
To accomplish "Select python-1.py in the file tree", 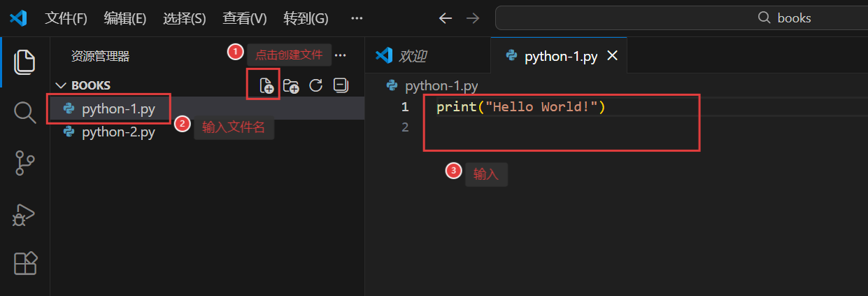I will tap(207, 108).
